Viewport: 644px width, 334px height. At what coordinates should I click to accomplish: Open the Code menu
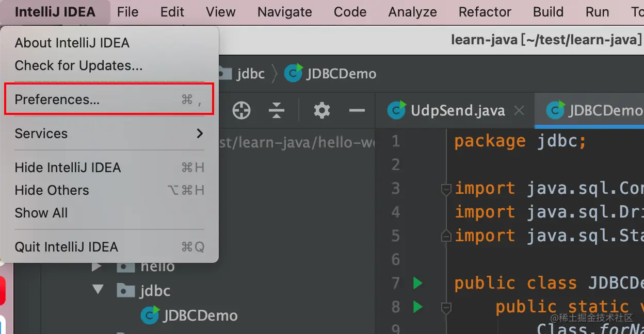click(350, 12)
